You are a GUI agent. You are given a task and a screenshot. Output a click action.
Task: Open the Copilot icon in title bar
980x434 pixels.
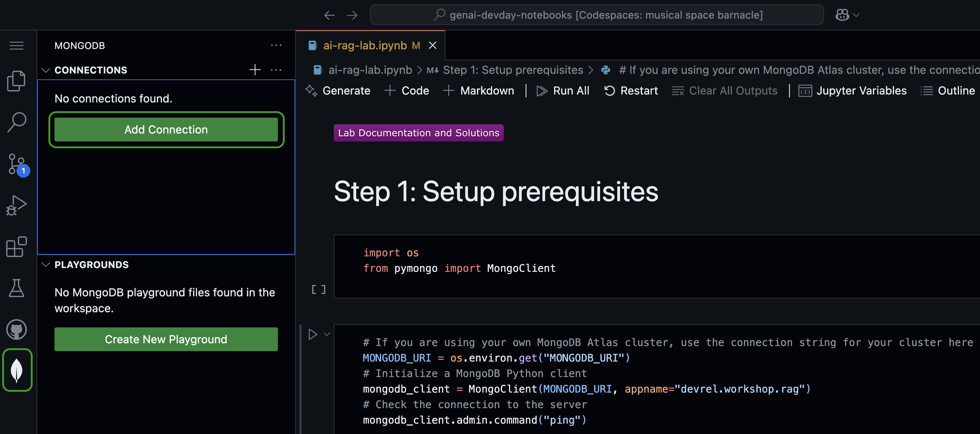click(x=842, y=15)
